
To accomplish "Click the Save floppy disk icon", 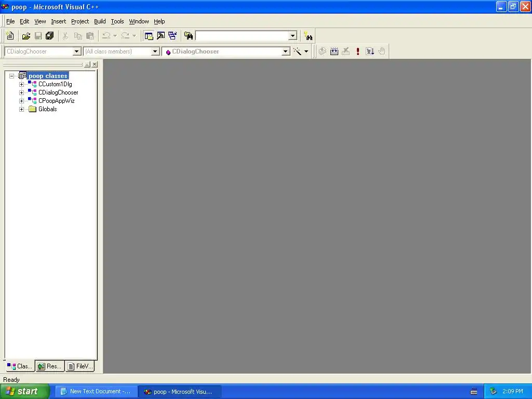I will click(x=38, y=36).
